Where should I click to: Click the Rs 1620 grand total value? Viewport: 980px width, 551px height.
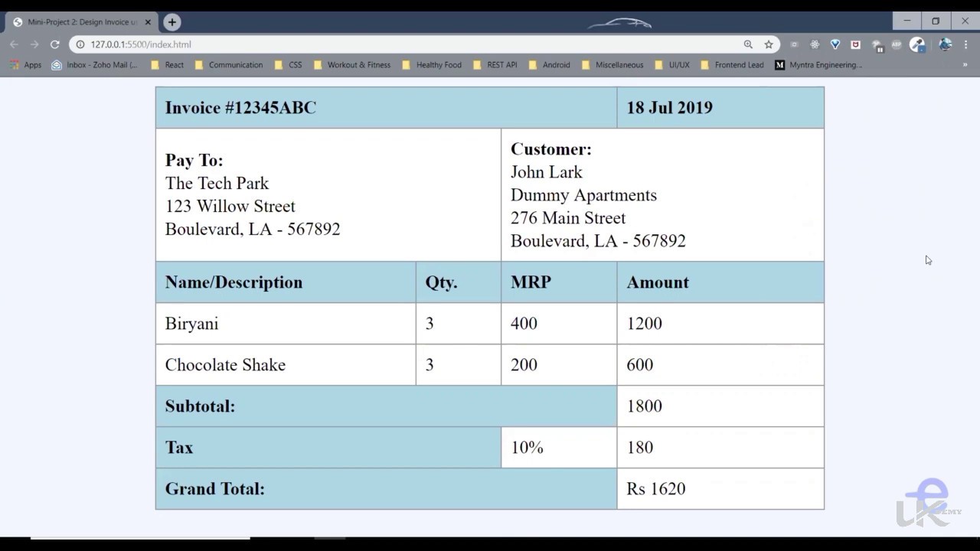[x=656, y=489]
